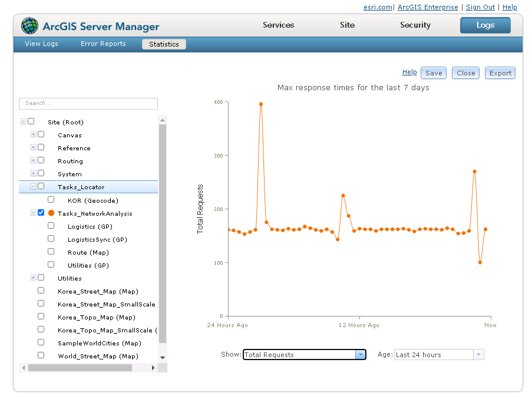Collapse the Tasks_Locator folder
Viewport: 532px width, 399px height.
coord(33,186)
